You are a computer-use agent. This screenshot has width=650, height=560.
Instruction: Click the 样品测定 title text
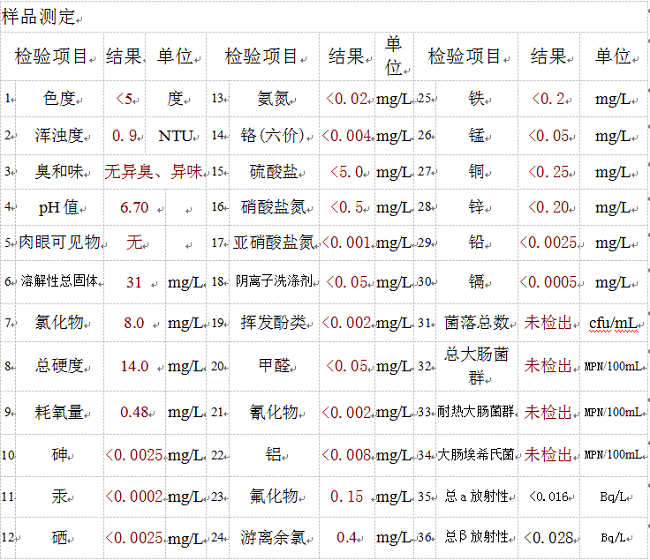click(39, 17)
